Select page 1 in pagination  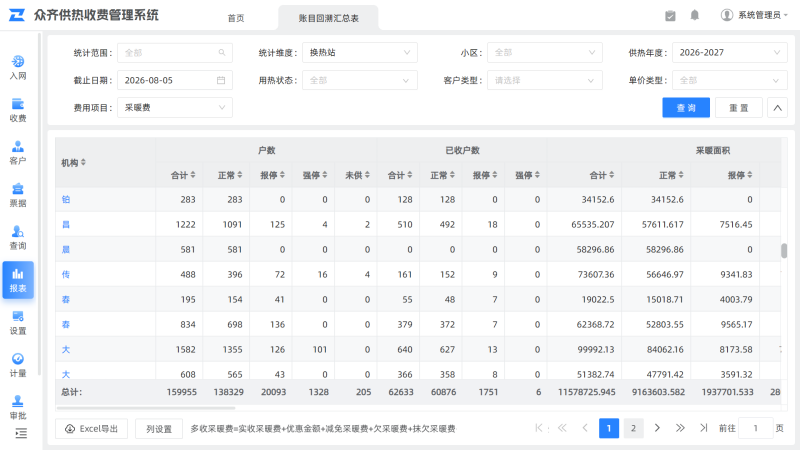(609, 428)
